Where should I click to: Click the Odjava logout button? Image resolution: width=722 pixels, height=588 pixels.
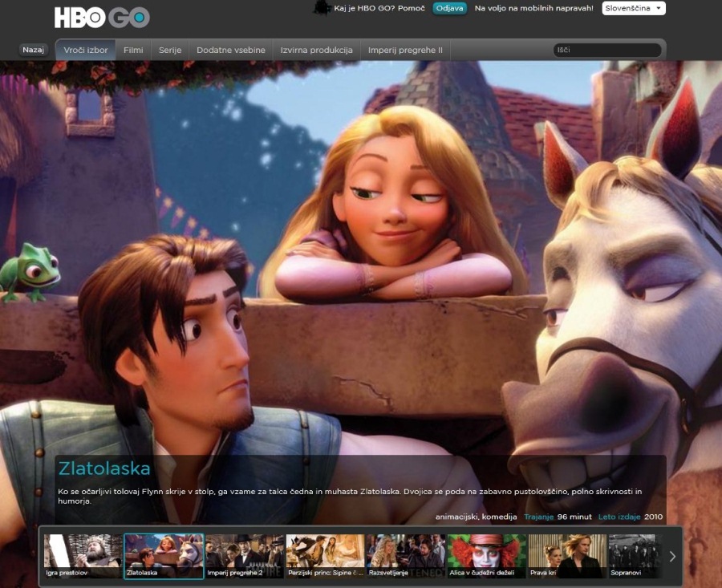tap(449, 8)
